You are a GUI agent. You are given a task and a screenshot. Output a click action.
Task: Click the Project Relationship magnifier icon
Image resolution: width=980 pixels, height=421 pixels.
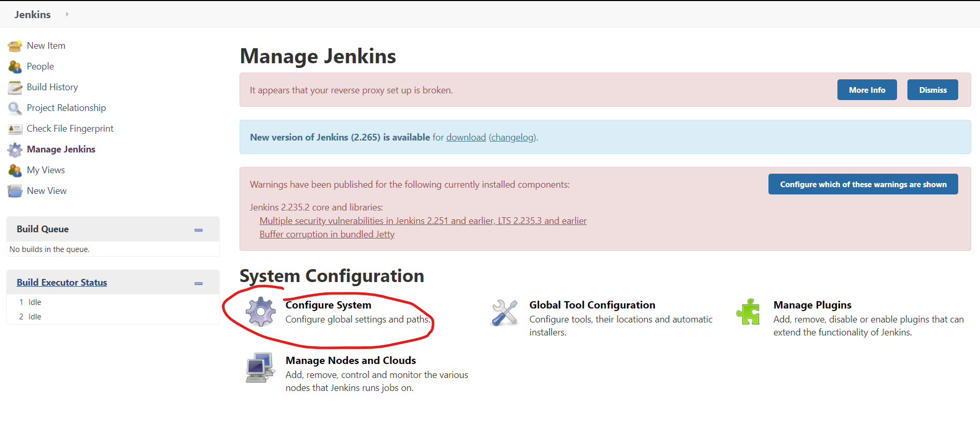tap(15, 108)
